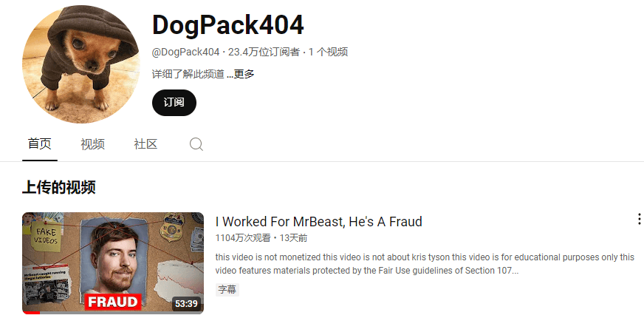Click the @DogPack404 channel handle
644x318 pixels.
coord(185,53)
